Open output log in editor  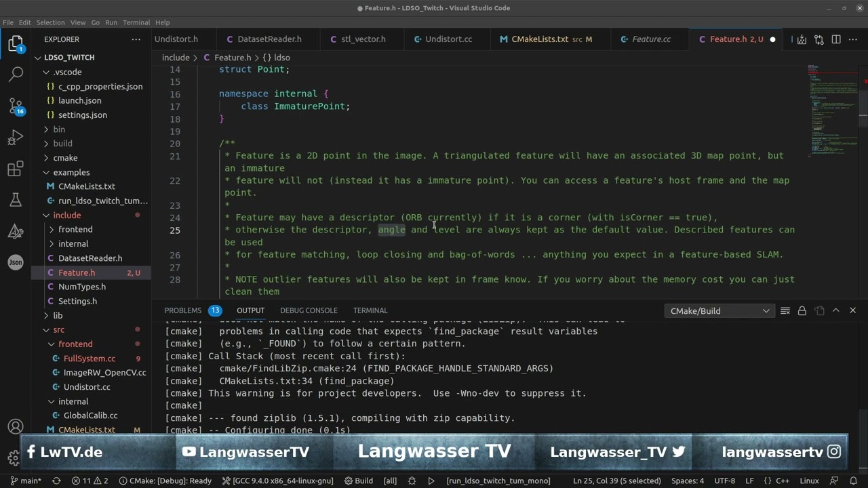[818, 310]
